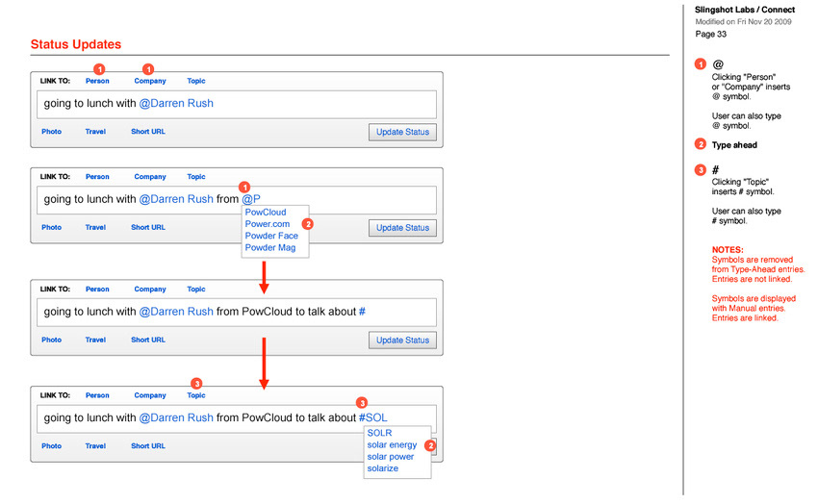This screenshot has width=818, height=504.
Task: Click red badge 1 above the @P text
Action: pos(244,186)
